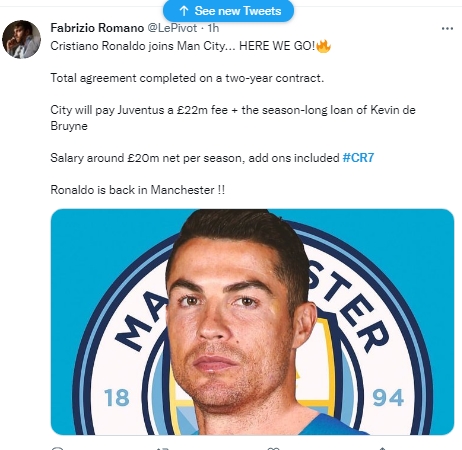Image resolution: width=462 pixels, height=450 pixels.
Task: Open the @LePivot handle link
Action: pos(172,28)
